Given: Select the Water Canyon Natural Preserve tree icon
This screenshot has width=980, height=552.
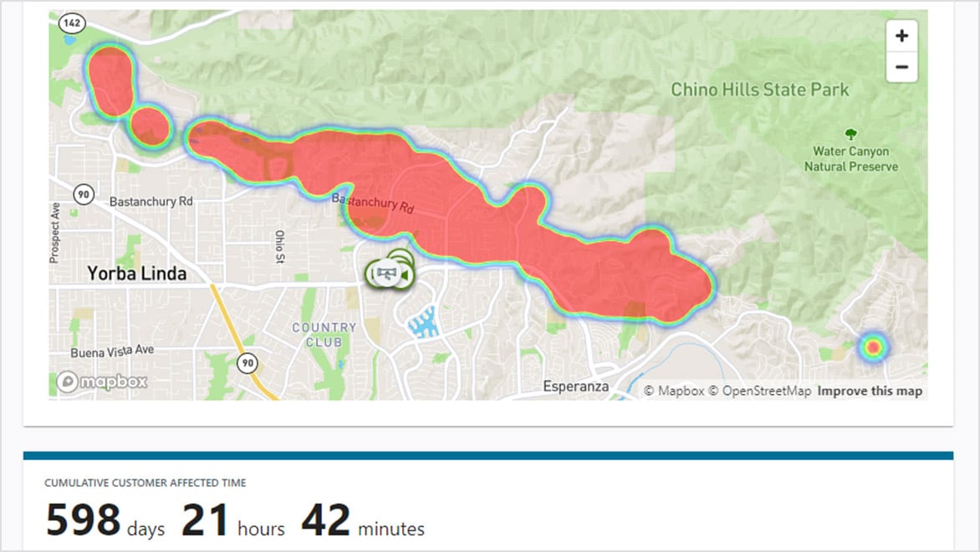Looking at the screenshot, I should pos(851,134).
